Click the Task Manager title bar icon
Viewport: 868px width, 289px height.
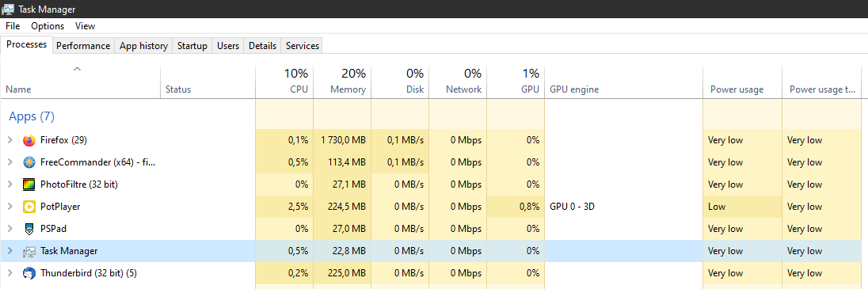[x=8, y=9]
